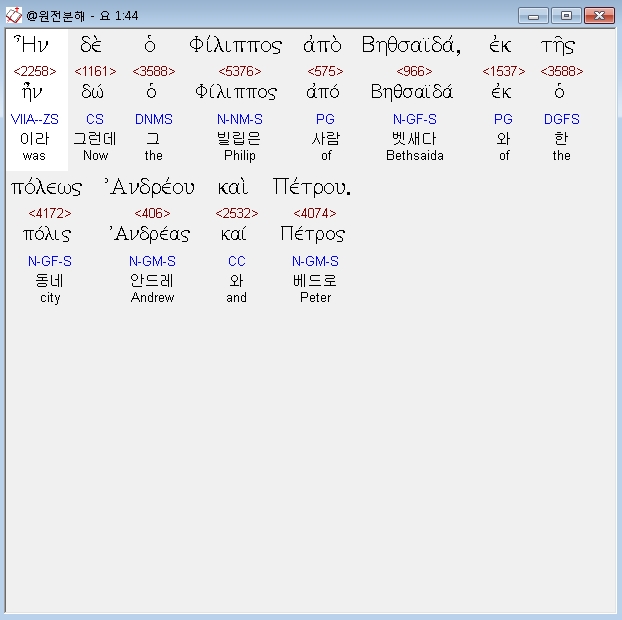The width and height of the screenshot is (622, 620).
Task: Select the Greek word Βηθσαϊδά, in the top row
Action: coord(411,45)
